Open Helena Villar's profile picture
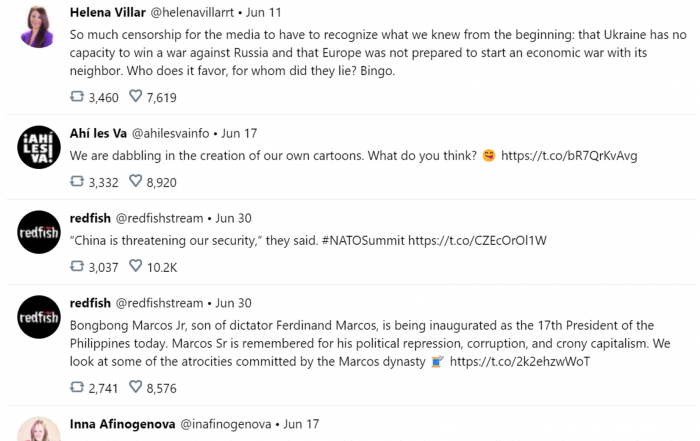Viewport: 700px width, 441px height. click(38, 27)
